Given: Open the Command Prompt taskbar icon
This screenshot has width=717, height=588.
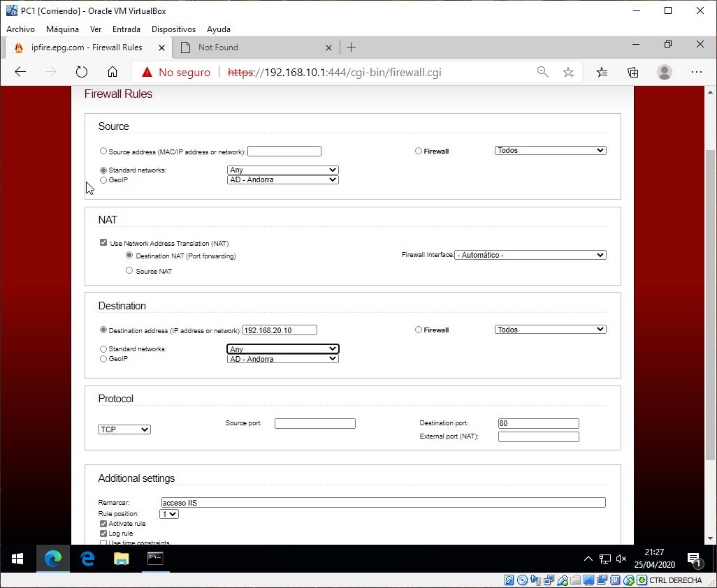Looking at the screenshot, I should (155, 558).
